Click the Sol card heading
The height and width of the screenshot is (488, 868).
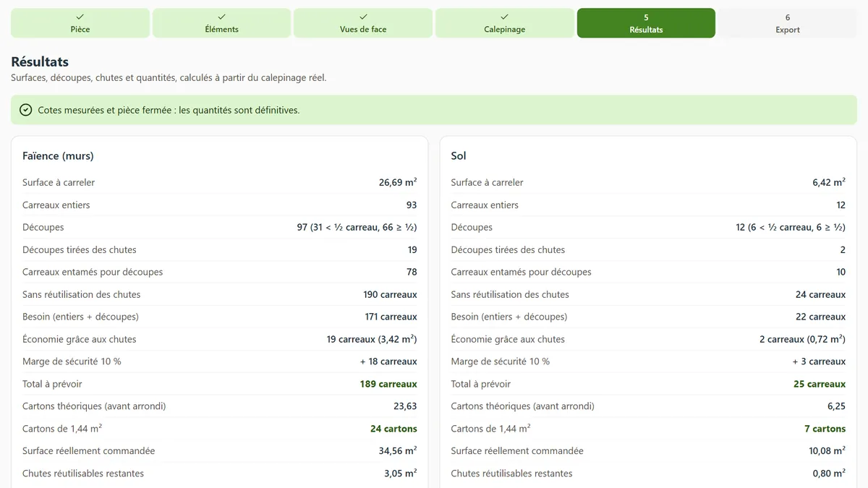point(459,155)
